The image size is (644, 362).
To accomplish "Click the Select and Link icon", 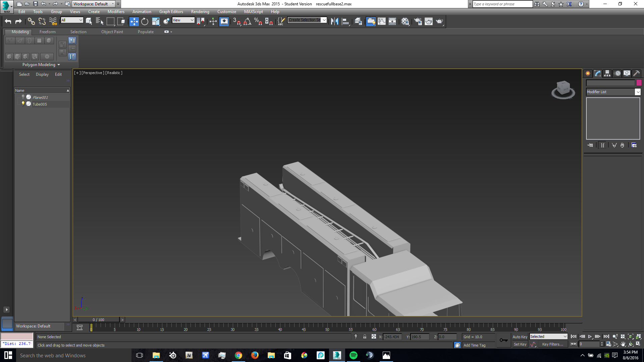I will coord(31,21).
